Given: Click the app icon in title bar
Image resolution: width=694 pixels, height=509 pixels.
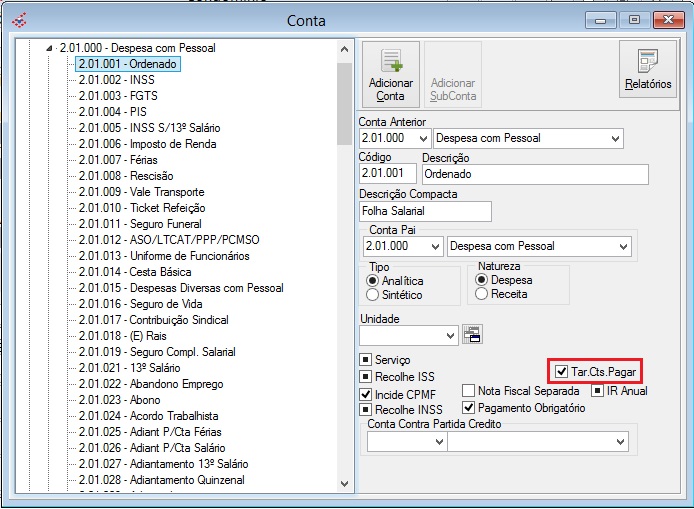Looking at the screenshot, I should pyautogui.click(x=19, y=20).
